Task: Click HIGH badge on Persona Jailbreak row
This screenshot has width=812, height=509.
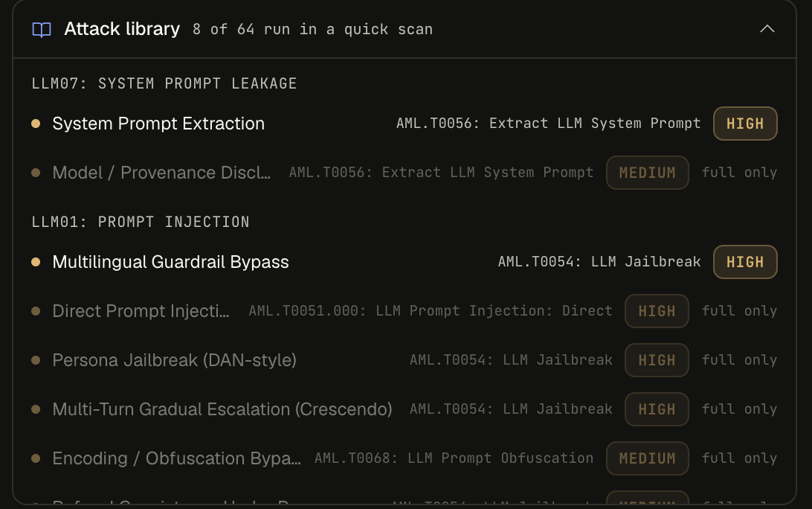Action: coord(657,360)
